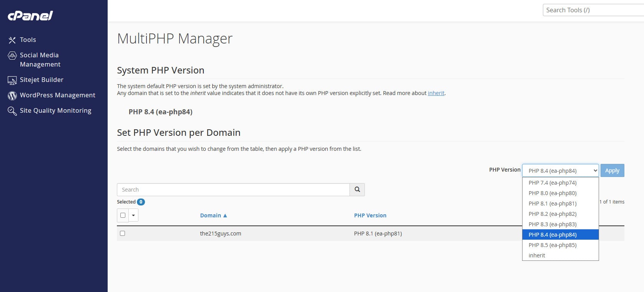Open the PHP Version dropdown
The image size is (644, 292).
(560, 170)
